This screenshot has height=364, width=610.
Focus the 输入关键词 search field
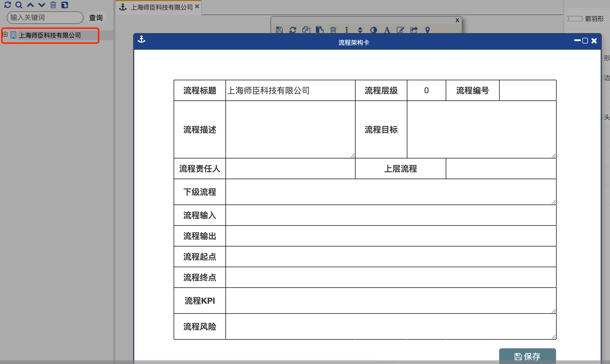pos(45,18)
